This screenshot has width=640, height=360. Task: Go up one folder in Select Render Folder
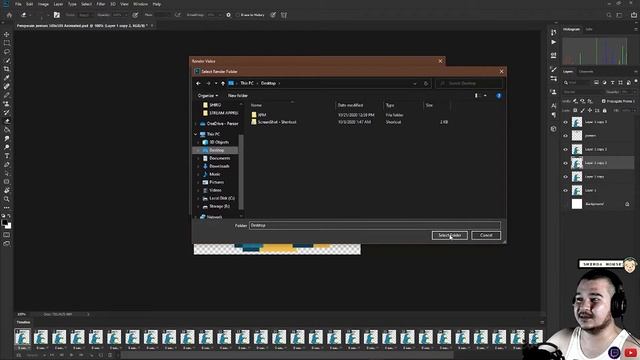pyautogui.click(x=223, y=83)
